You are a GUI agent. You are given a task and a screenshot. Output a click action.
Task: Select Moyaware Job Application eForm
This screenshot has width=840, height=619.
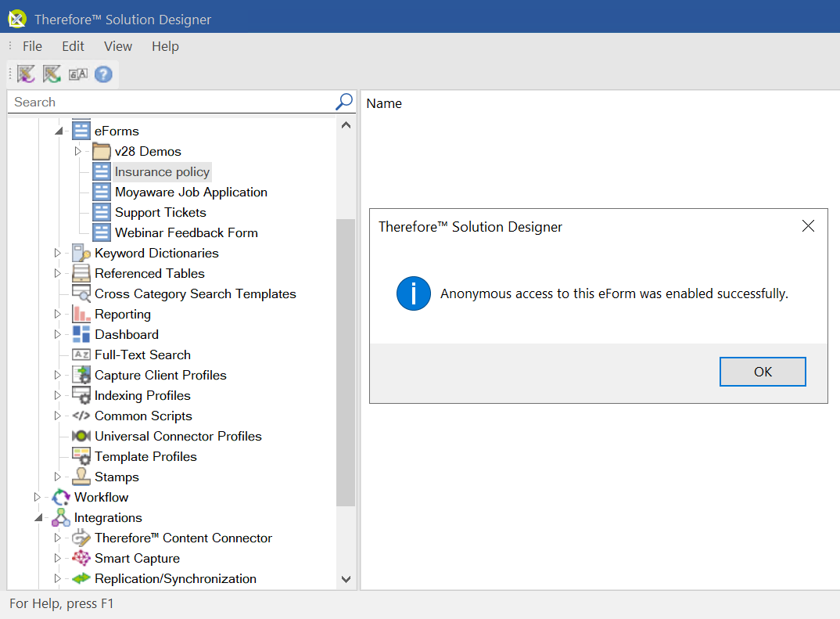click(191, 193)
